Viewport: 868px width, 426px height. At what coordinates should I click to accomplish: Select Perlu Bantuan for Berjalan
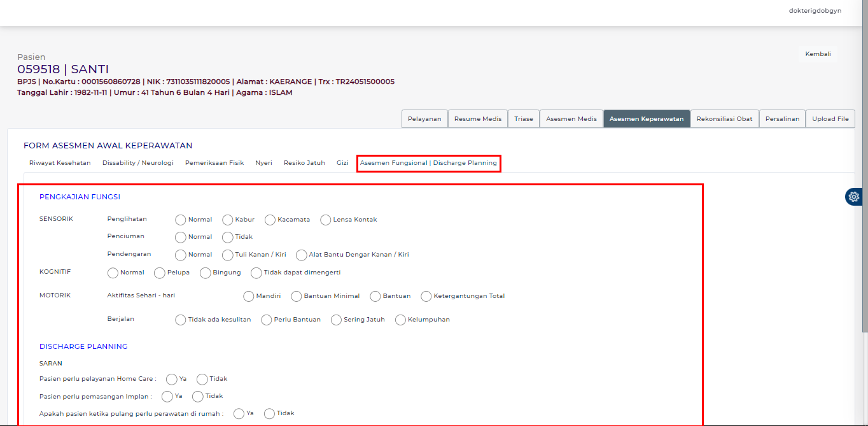click(x=267, y=320)
